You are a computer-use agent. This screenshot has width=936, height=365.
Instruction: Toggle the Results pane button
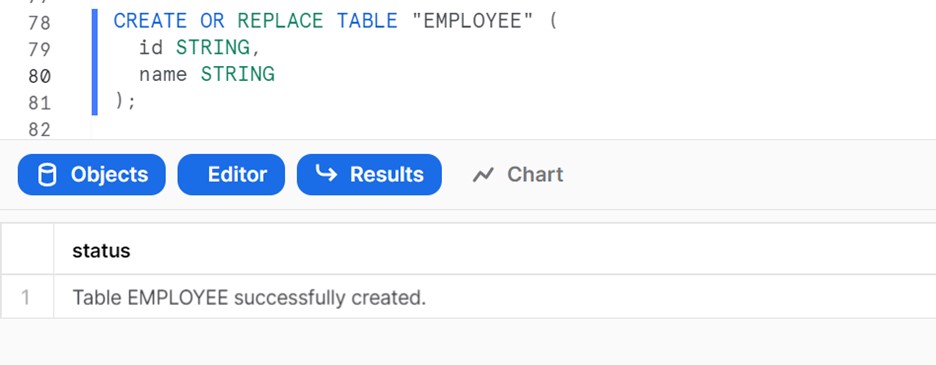pyautogui.click(x=369, y=174)
